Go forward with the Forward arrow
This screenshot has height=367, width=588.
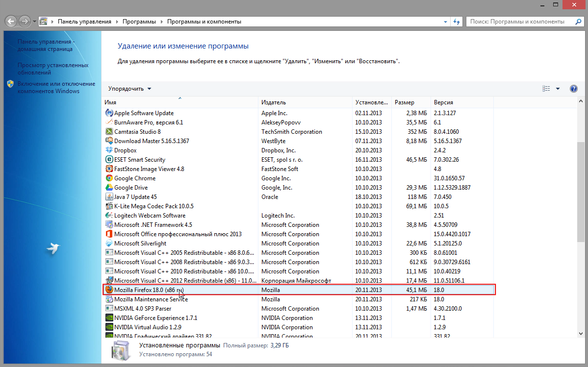click(25, 22)
